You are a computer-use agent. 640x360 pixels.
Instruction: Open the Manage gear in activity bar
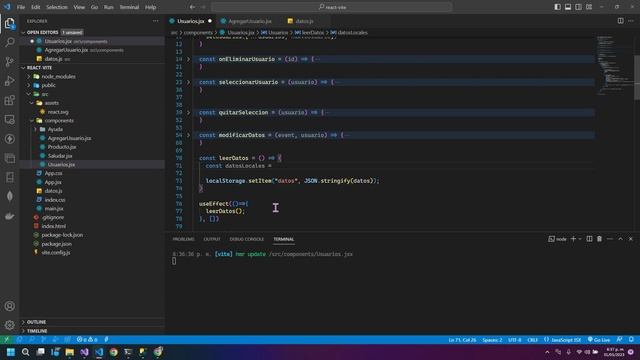click(x=9, y=325)
